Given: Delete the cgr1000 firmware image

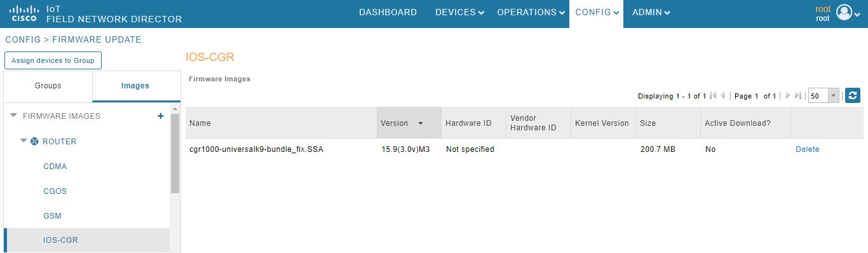Looking at the screenshot, I should [807, 149].
